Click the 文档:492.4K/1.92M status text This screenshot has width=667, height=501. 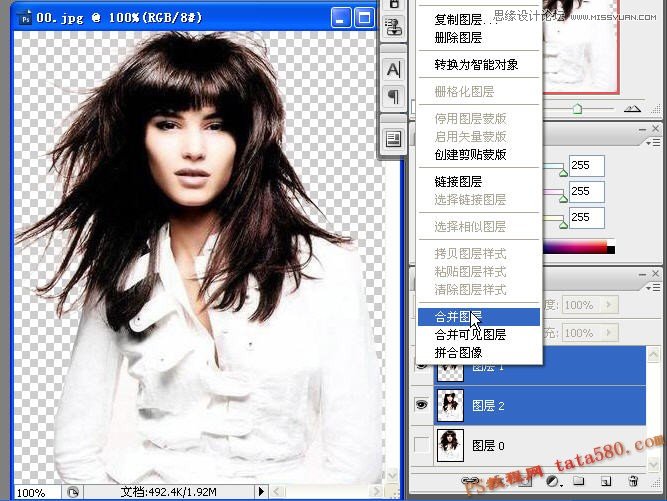(x=169, y=492)
